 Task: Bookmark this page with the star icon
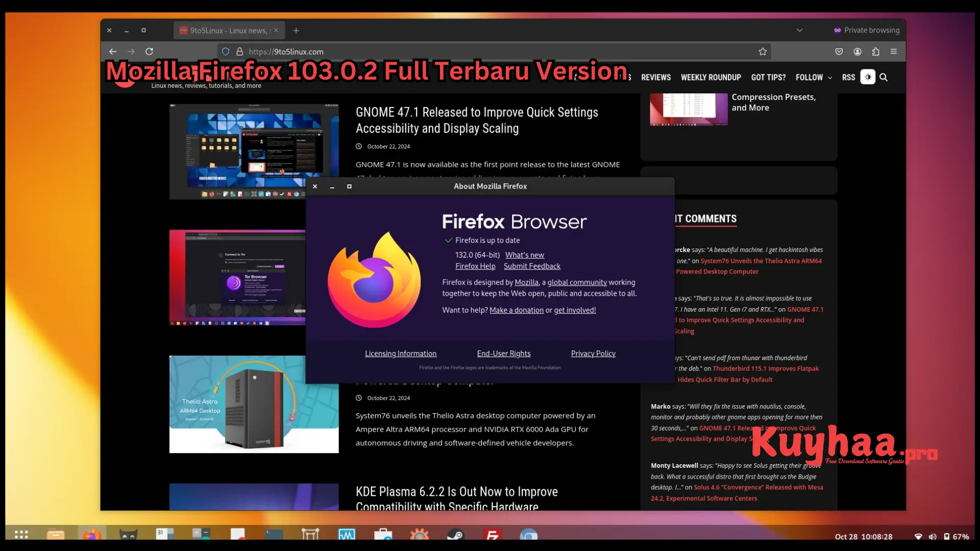point(763,52)
